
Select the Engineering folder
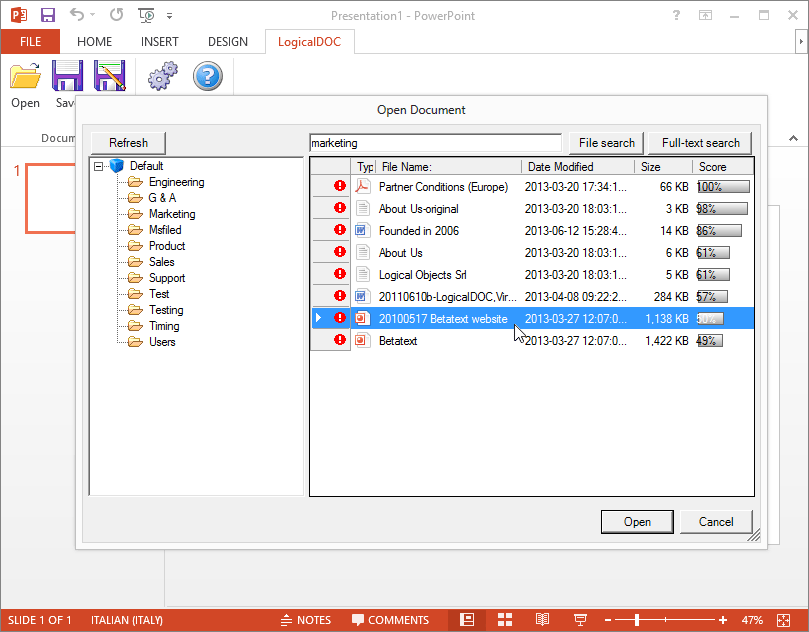[x=176, y=182]
